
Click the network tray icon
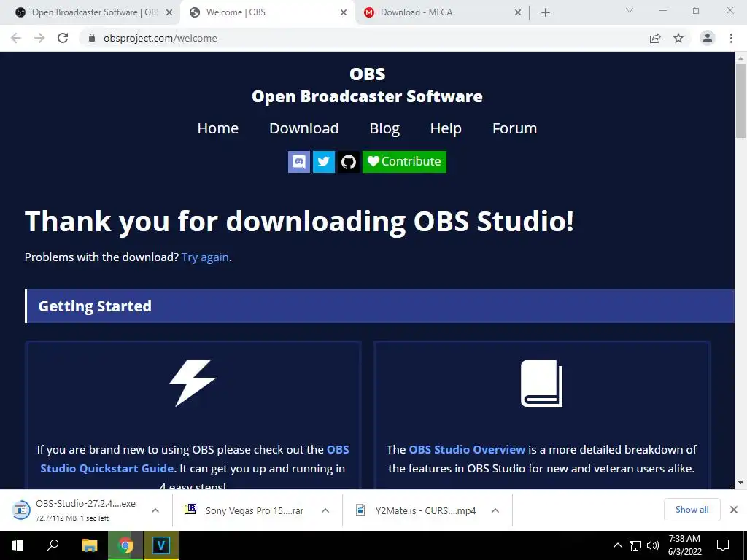pos(635,545)
